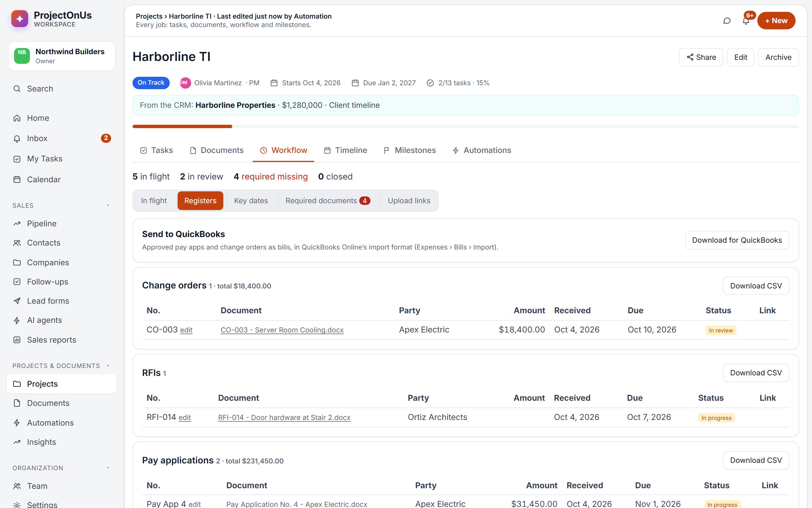Image resolution: width=812 pixels, height=508 pixels.
Task: Click edit link next to RFI-014
Action: pyautogui.click(x=185, y=418)
